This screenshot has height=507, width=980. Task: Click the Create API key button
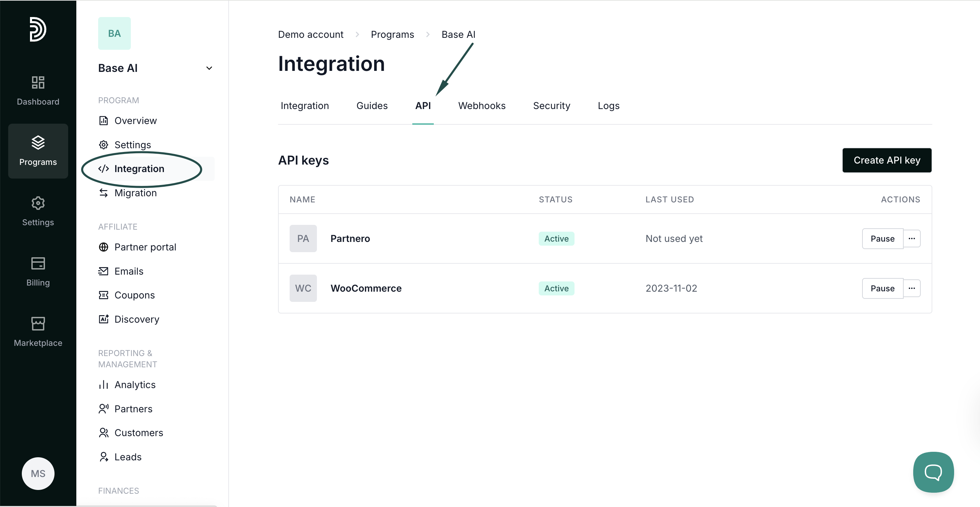pyautogui.click(x=886, y=160)
